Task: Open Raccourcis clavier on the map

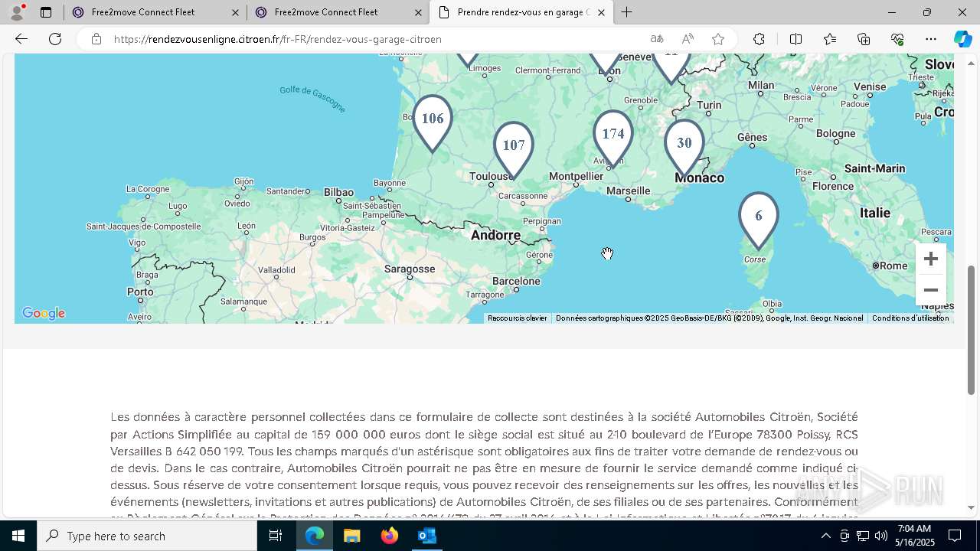Action: point(518,318)
